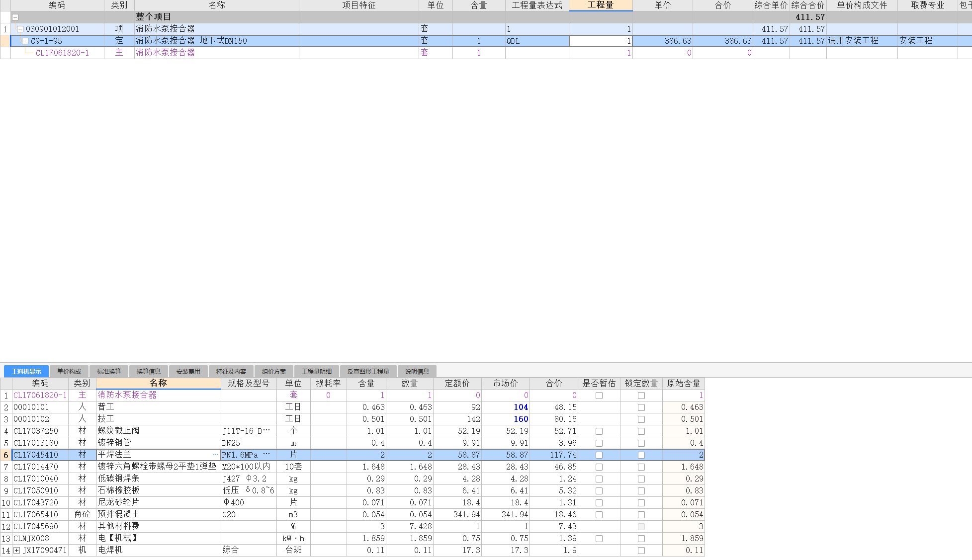This screenshot has height=560, width=972.
Task: Collapse quota C9-1-95 tree node
Action: pos(25,41)
